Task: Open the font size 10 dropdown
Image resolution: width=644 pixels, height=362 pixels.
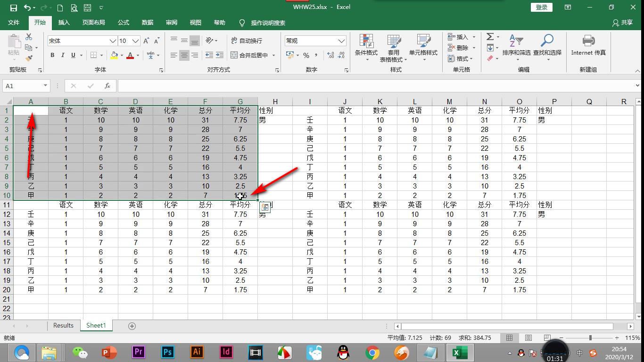Action: [x=136, y=41]
